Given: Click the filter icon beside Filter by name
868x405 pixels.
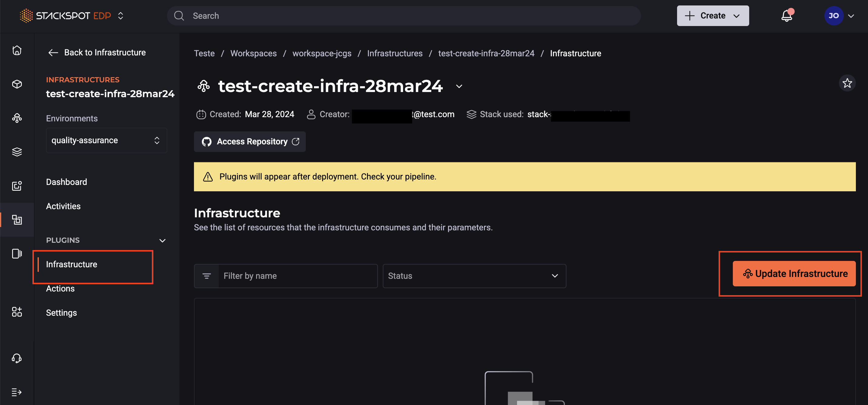Looking at the screenshot, I should 207,276.
